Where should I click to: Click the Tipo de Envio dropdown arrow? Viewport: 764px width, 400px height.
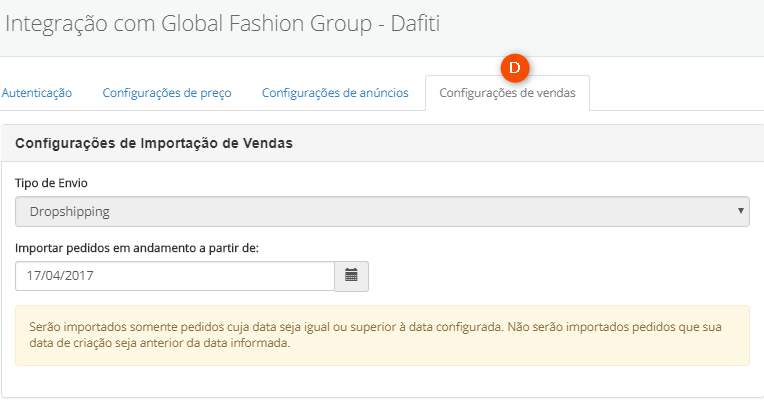(741, 211)
